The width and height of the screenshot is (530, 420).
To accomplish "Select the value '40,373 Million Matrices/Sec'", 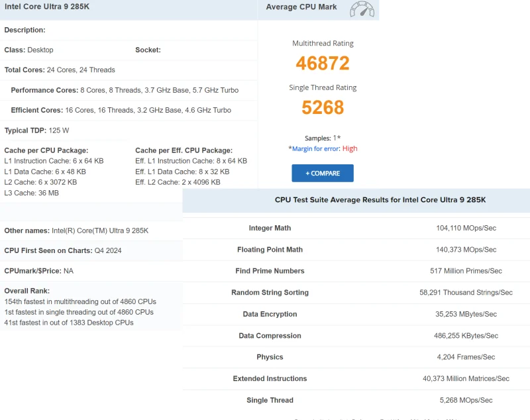I will coord(466,379).
